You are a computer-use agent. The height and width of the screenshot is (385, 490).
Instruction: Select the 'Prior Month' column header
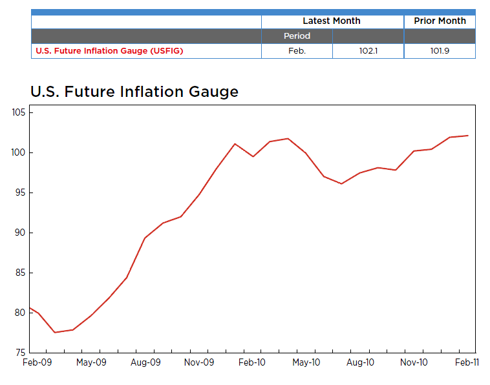[x=440, y=21]
